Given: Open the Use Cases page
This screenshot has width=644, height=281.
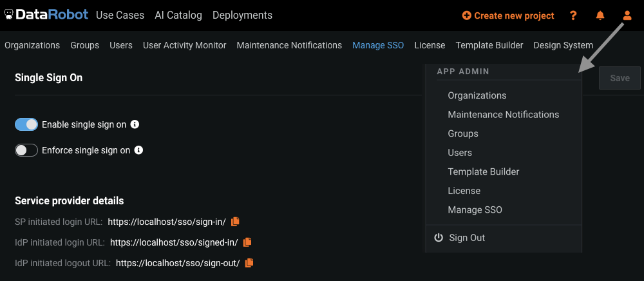Looking at the screenshot, I should (x=120, y=15).
